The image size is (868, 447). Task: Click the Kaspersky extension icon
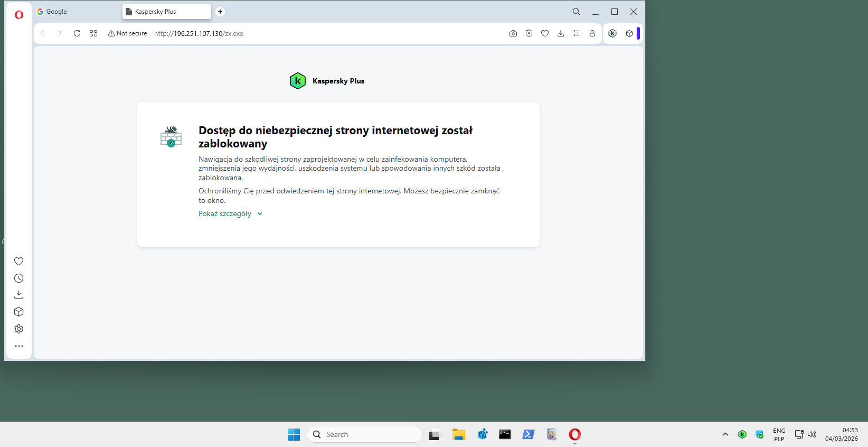coord(612,33)
